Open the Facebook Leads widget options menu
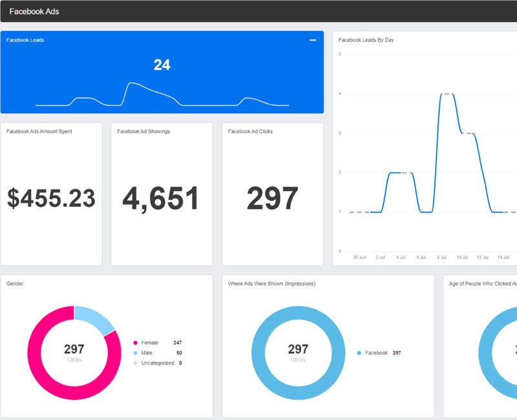 313,40
